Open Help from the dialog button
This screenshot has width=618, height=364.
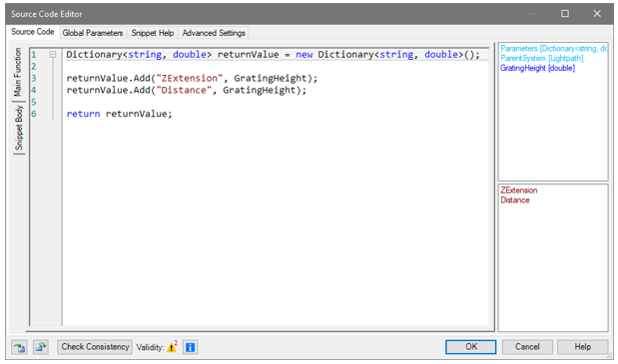click(x=582, y=347)
